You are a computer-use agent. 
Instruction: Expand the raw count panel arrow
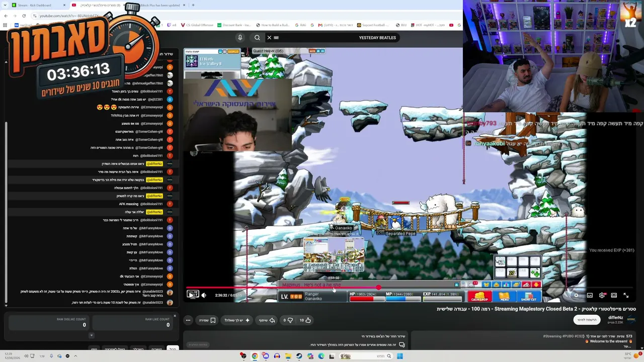(91, 335)
